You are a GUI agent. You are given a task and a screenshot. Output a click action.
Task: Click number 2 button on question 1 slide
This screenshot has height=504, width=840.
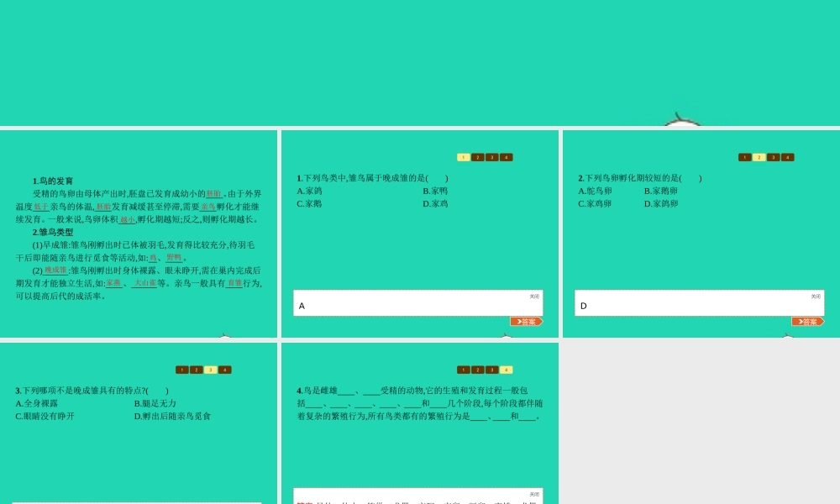(x=478, y=157)
